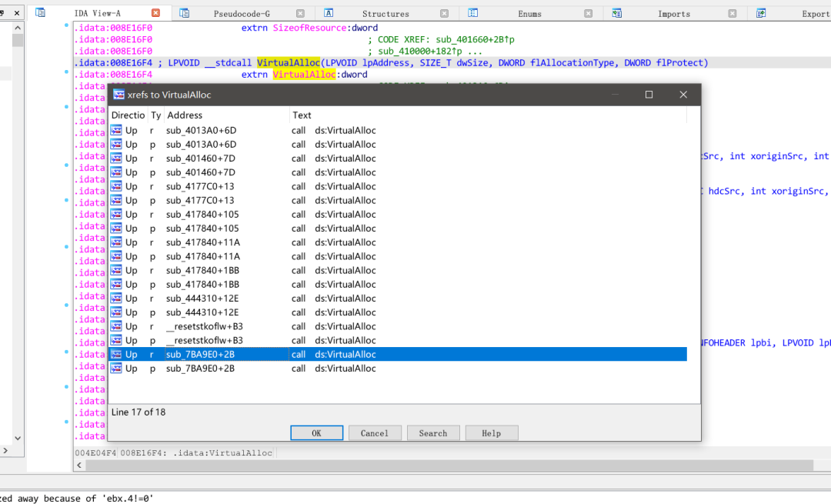Click the row icon for p __resetstkoflw+B3
The width and height of the screenshot is (831, 504).
coord(116,341)
